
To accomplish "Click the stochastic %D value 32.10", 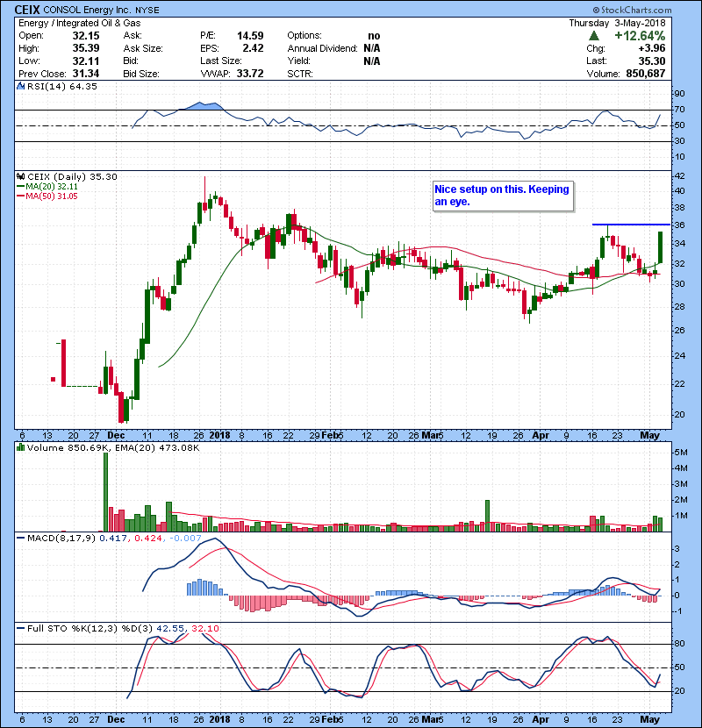I will tap(204, 629).
